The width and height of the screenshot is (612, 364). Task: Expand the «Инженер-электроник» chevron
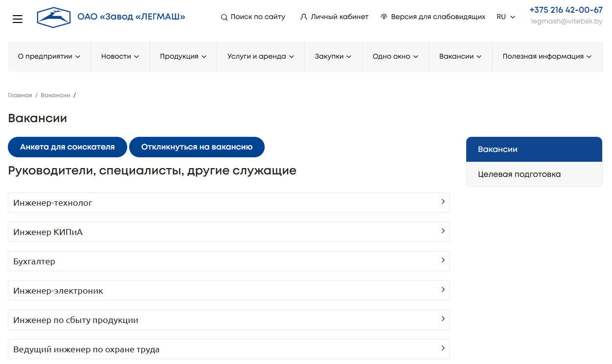[443, 289]
